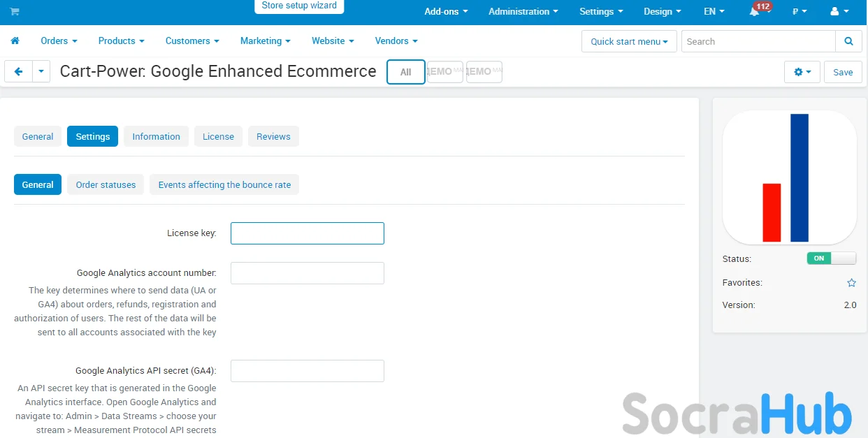Open Events affecting the bounce rate tab
868x438 pixels.
click(224, 184)
